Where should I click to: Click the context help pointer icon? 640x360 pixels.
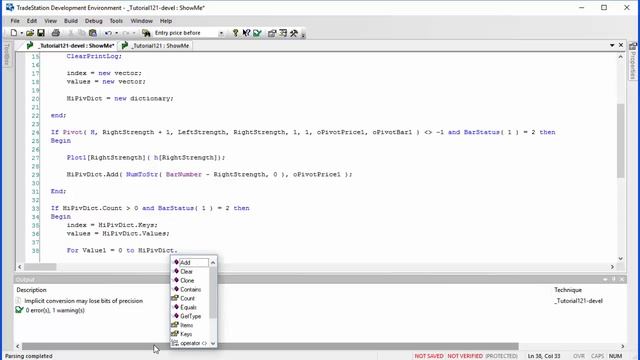246,33
